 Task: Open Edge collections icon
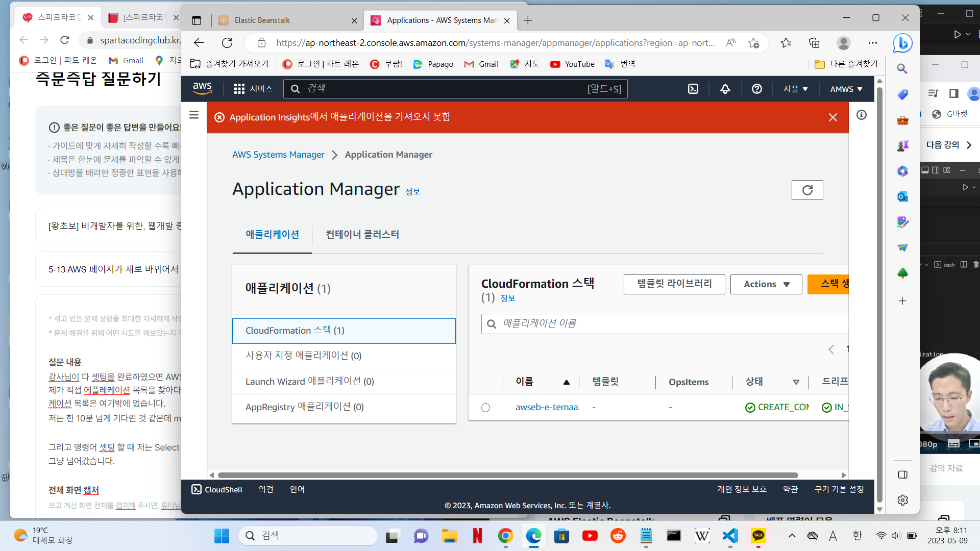coord(814,43)
